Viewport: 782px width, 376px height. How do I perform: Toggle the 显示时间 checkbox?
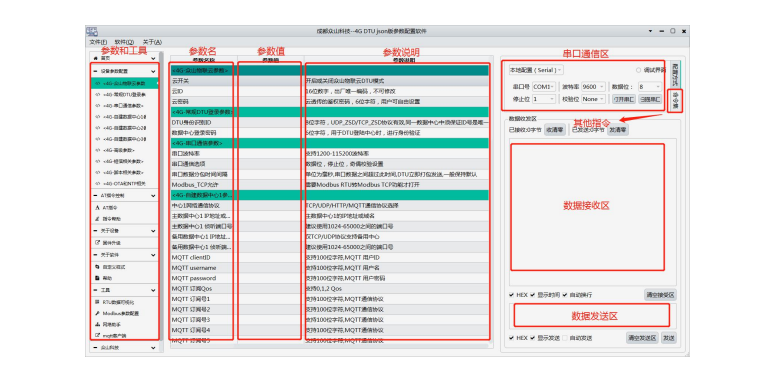pyautogui.click(x=533, y=295)
